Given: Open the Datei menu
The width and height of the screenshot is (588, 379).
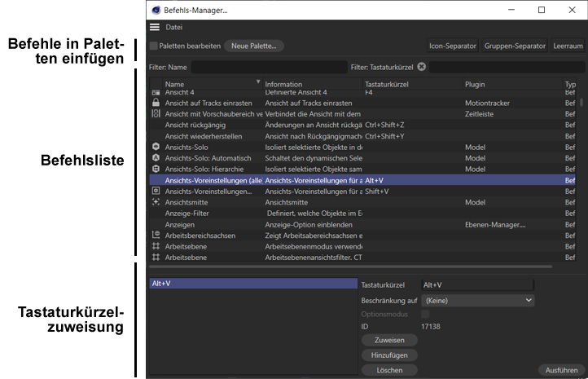Looking at the screenshot, I should pos(174,28).
